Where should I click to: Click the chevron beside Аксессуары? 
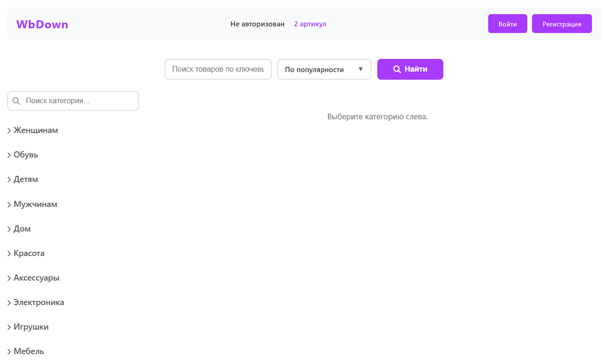tap(9, 278)
